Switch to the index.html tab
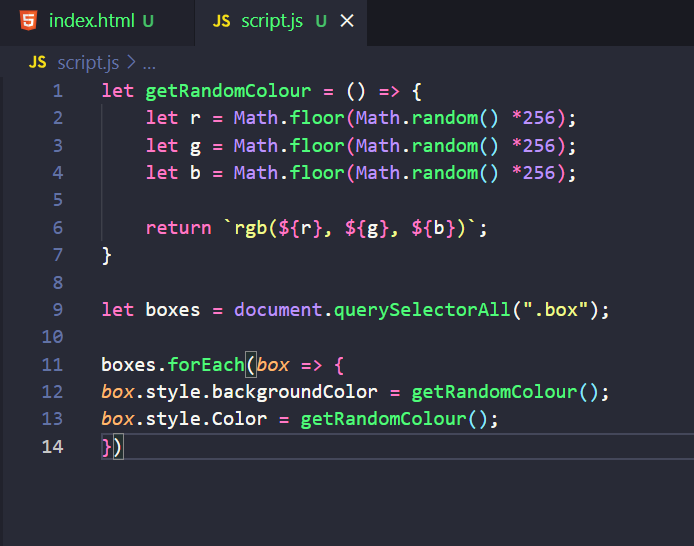 (97, 22)
